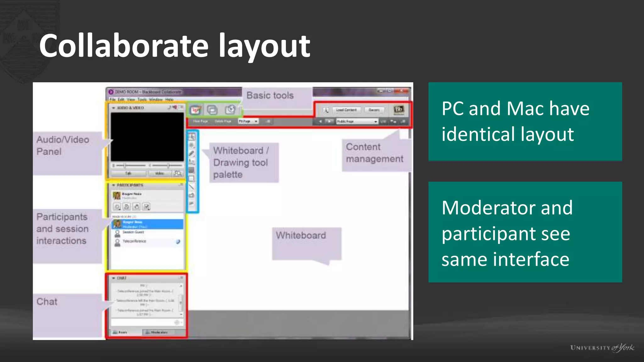
Task: Switch to Web Tour mode icon
Action: coord(230,110)
